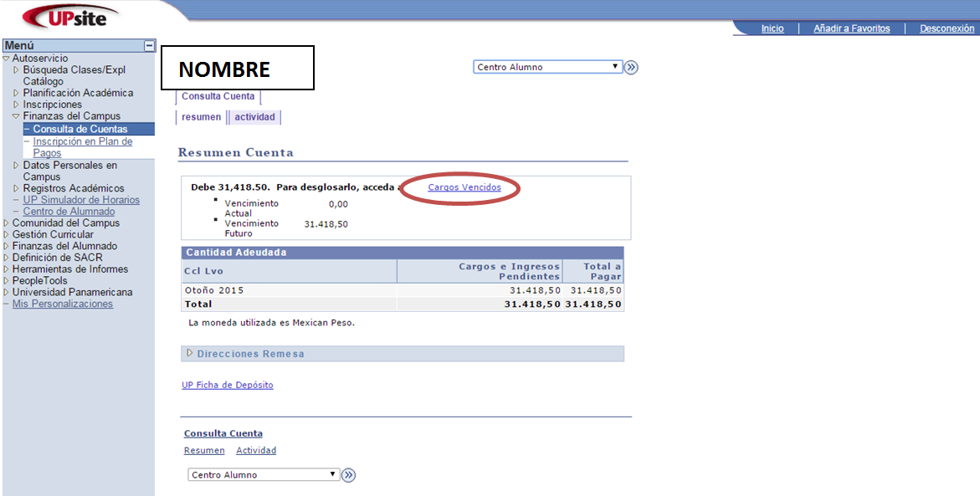
Task: Click the UPsite logo
Action: [69, 16]
